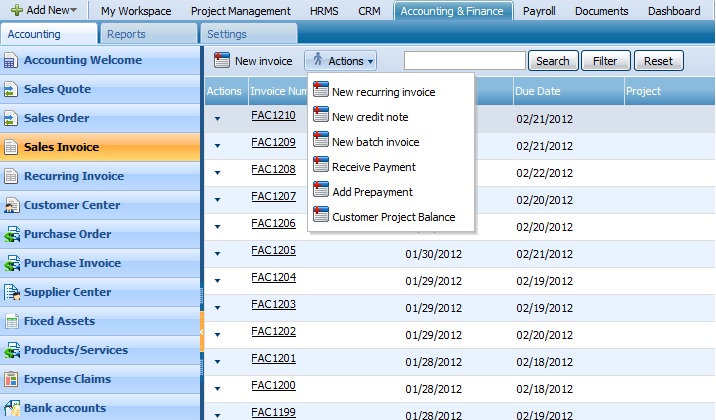Open the Add New dropdown

pyautogui.click(x=43, y=11)
